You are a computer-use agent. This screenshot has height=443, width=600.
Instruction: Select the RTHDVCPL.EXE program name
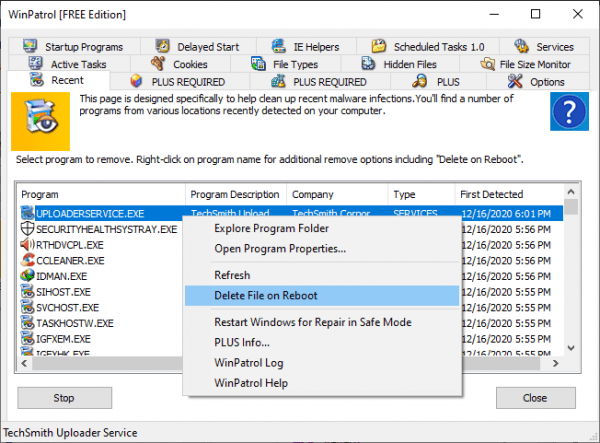70,245
